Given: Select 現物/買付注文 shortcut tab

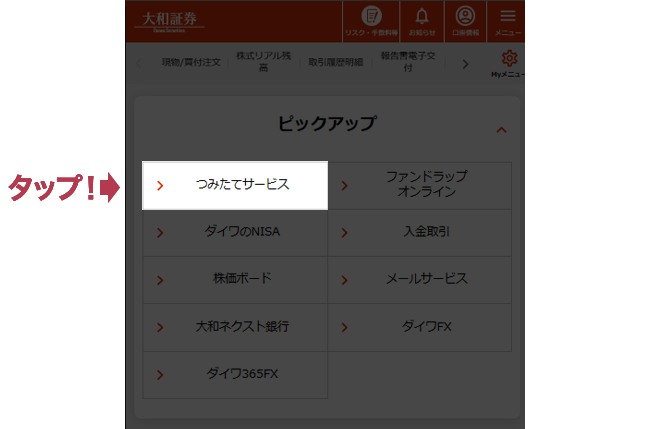Looking at the screenshot, I should click(x=192, y=62).
